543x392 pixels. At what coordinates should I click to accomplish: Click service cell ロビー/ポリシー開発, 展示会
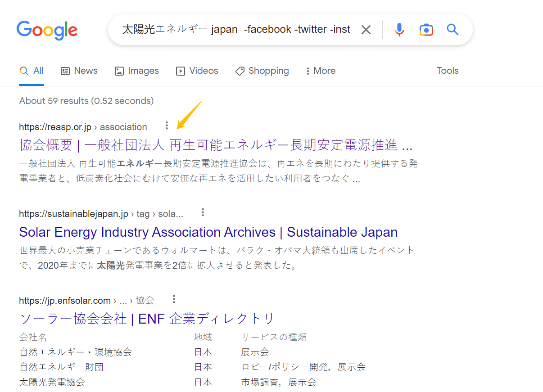coord(303,367)
